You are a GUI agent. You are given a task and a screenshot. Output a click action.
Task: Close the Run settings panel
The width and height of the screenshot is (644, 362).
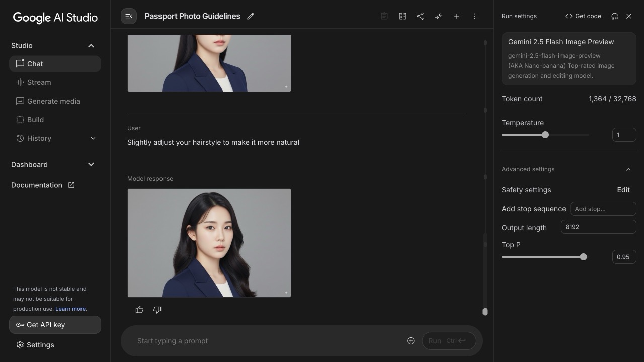pos(629,16)
